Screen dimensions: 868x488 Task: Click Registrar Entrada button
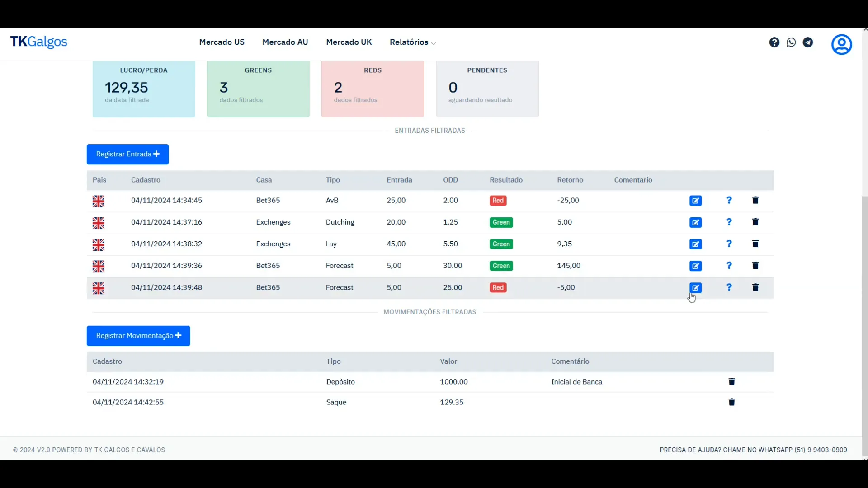(x=127, y=154)
